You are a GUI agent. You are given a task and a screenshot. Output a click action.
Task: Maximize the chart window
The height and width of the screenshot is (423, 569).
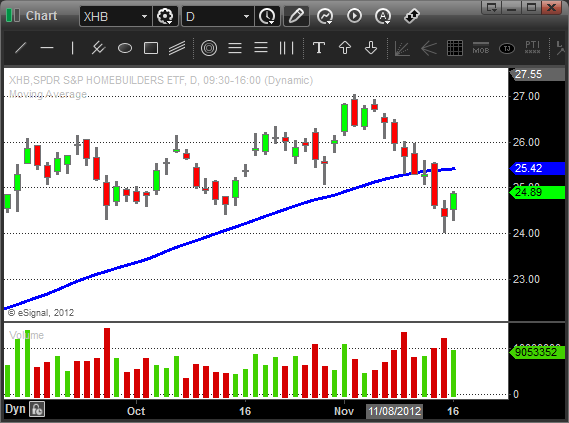coord(532,7)
